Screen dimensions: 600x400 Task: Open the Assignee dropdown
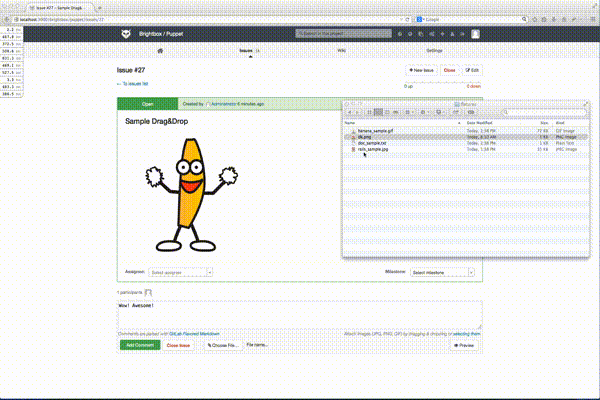click(180, 271)
